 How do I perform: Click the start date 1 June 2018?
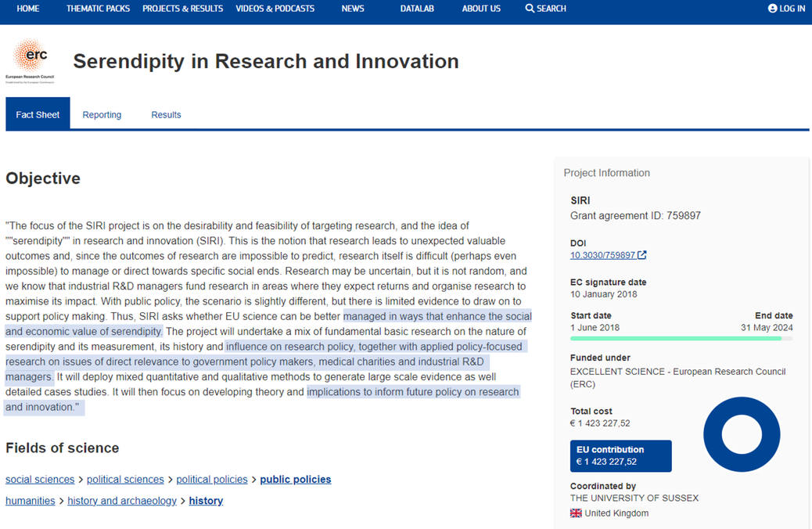[595, 327]
